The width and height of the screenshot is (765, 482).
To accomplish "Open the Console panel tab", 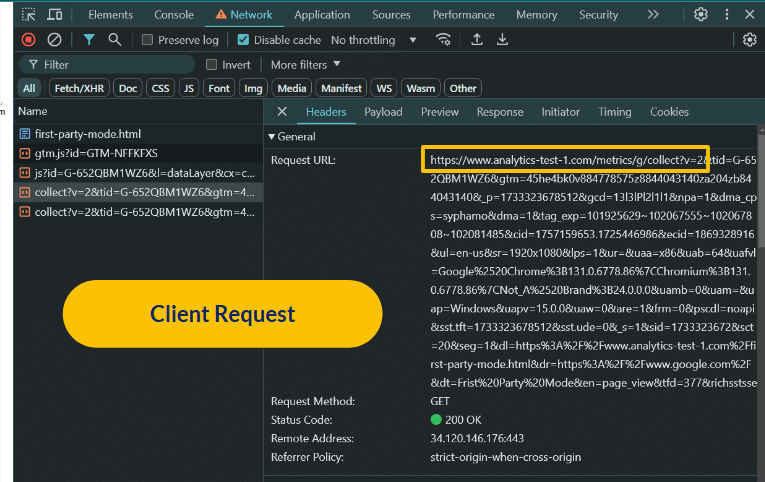I will coord(174,15).
